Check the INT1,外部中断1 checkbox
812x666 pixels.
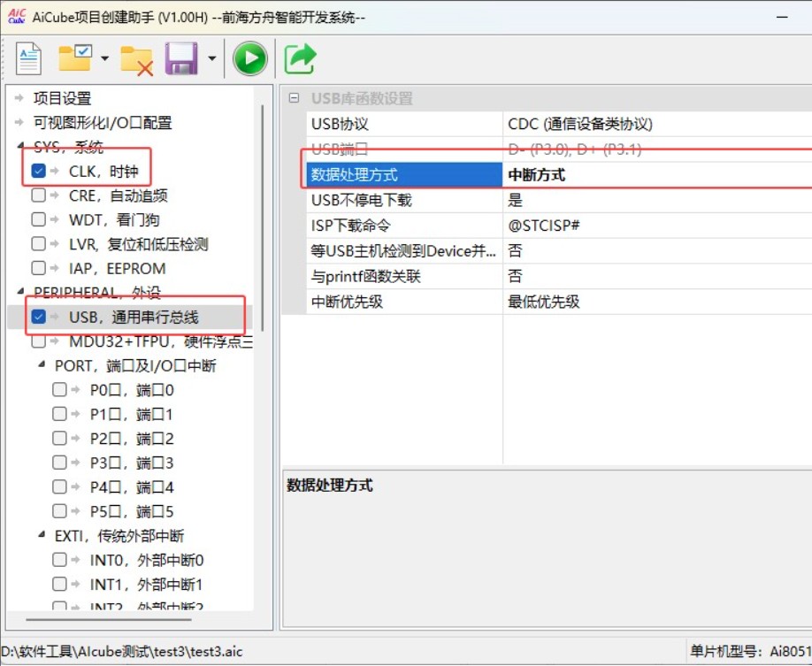59,584
